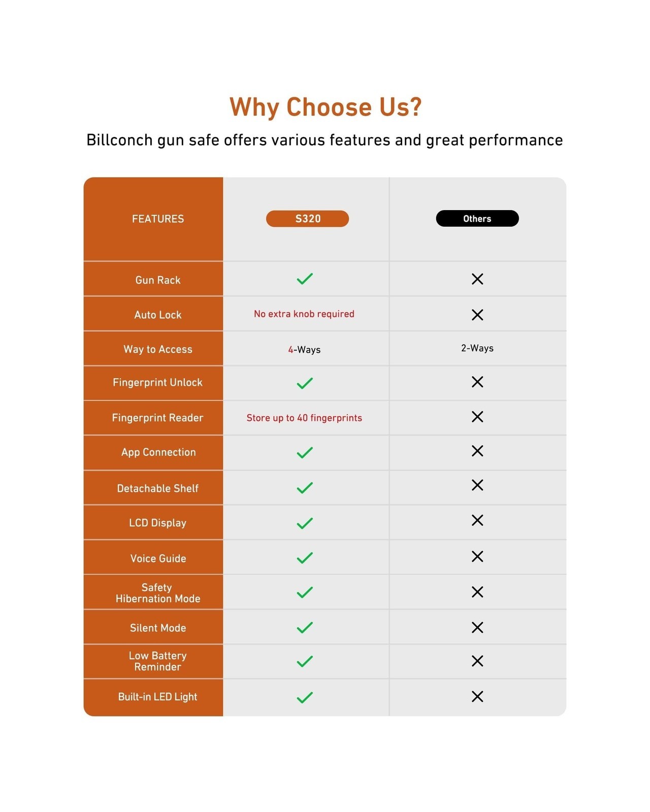The image size is (650, 812).
Task: Click the black X in Auto Lock row
Action: (477, 315)
